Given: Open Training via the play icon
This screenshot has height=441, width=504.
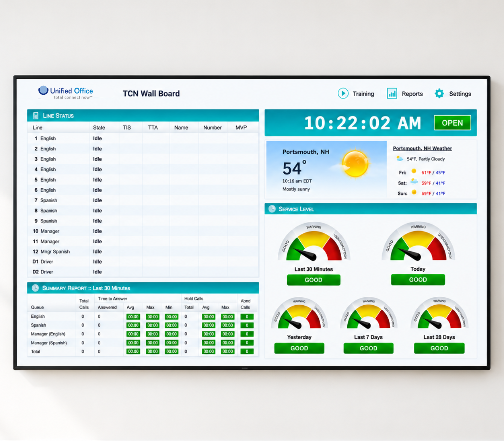Looking at the screenshot, I should [x=343, y=94].
